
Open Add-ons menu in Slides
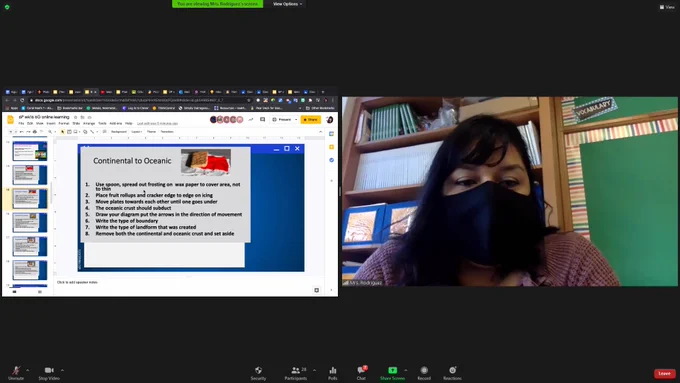click(116, 124)
